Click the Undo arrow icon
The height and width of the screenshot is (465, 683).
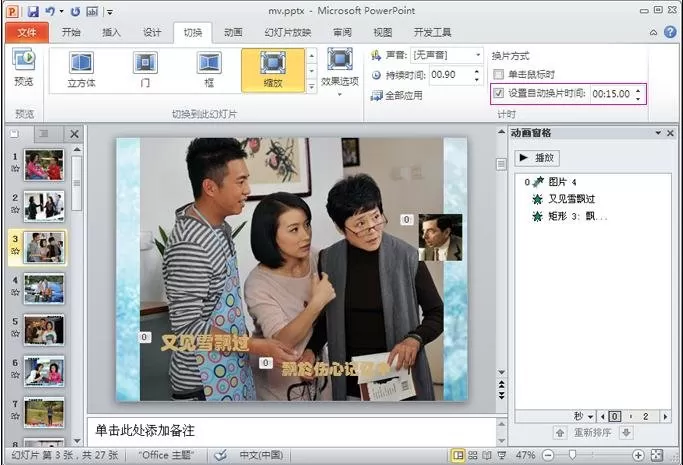point(50,11)
